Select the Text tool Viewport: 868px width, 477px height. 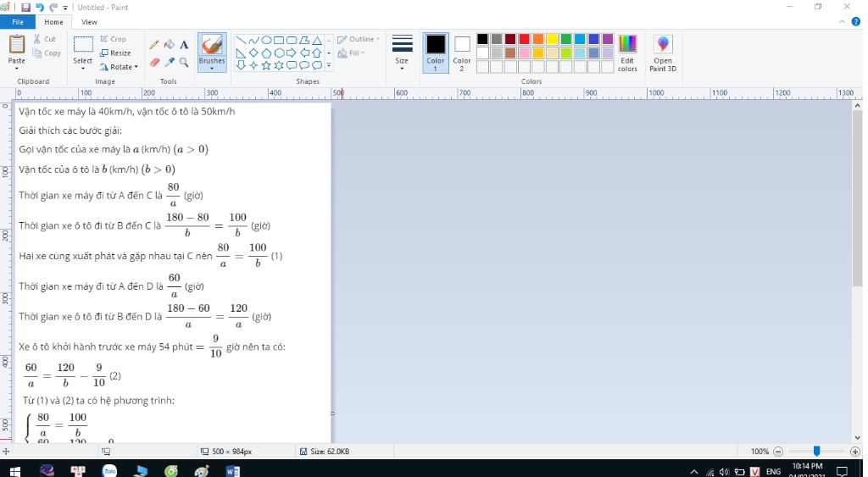(184, 45)
